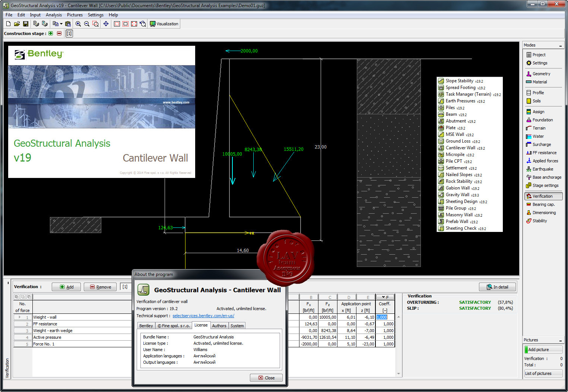Screen dimensions: 568x392
Task: Select the Verification mode toggle
Action: tap(543, 196)
